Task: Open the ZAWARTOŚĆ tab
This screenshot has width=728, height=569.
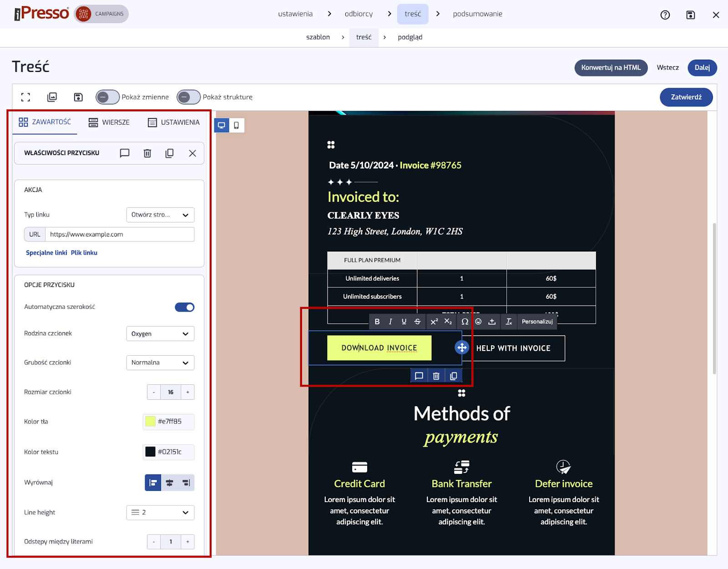Action: (x=45, y=122)
